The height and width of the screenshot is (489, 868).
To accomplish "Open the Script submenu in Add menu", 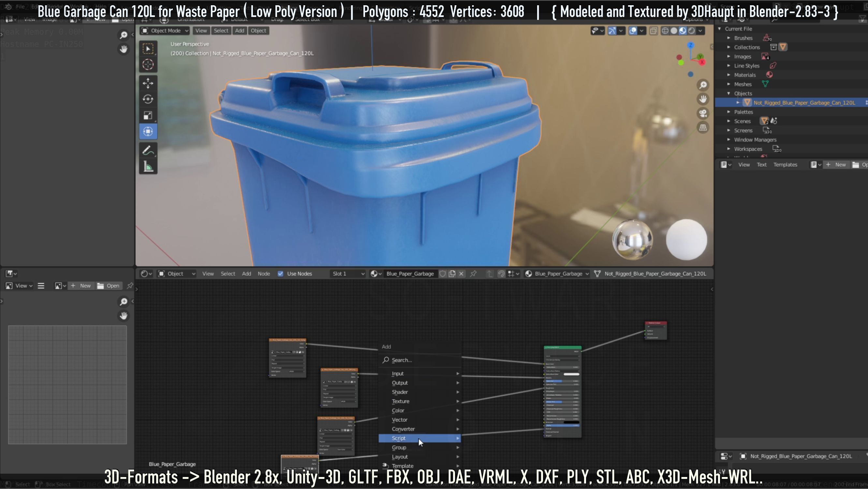I will (419, 438).
